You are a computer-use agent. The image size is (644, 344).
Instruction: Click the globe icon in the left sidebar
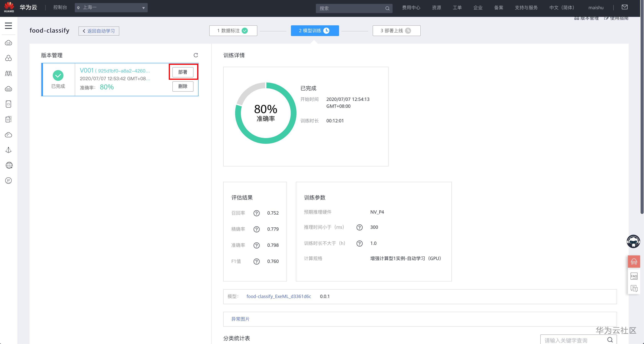click(9, 165)
